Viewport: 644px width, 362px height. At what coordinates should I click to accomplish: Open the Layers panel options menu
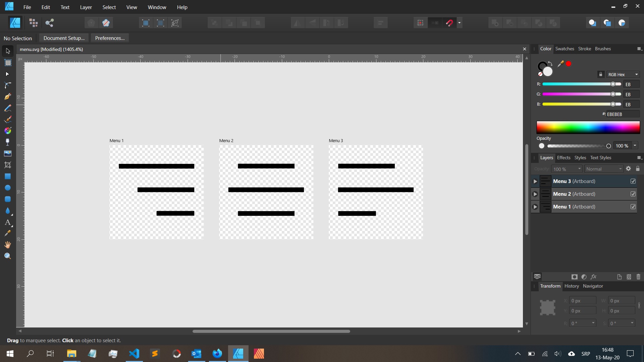click(639, 158)
